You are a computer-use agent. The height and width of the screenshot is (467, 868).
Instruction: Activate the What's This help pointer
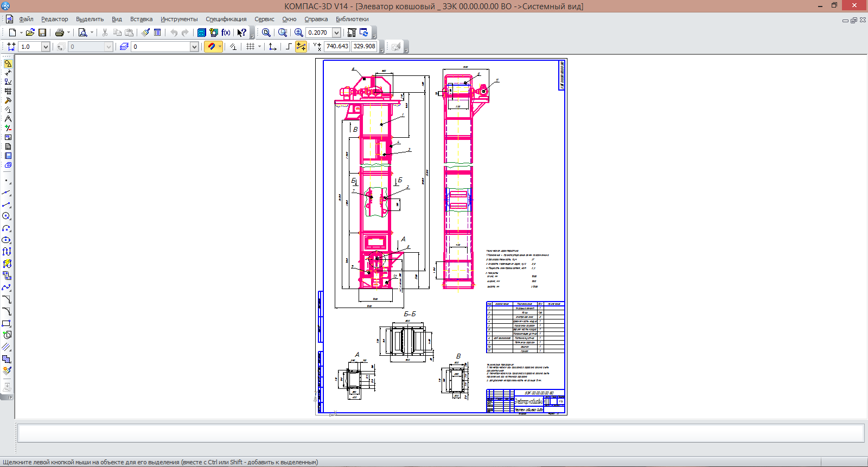coord(242,33)
